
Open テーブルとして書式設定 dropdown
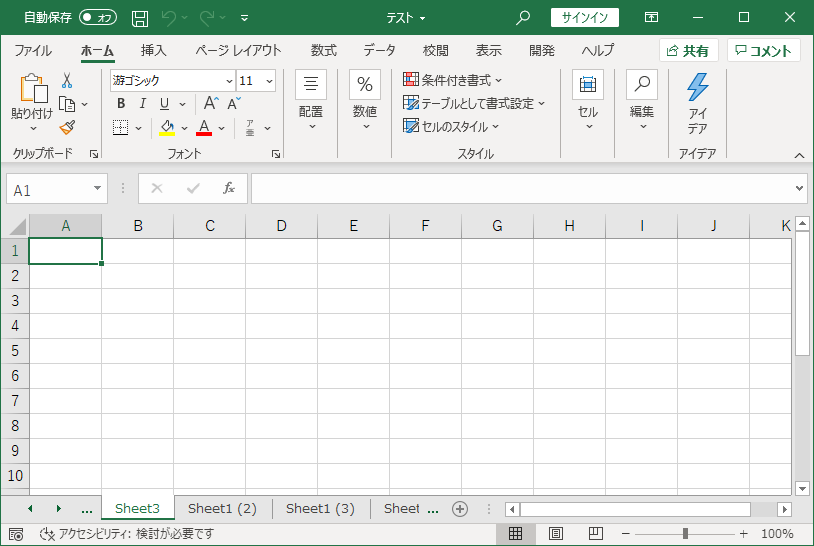click(474, 103)
